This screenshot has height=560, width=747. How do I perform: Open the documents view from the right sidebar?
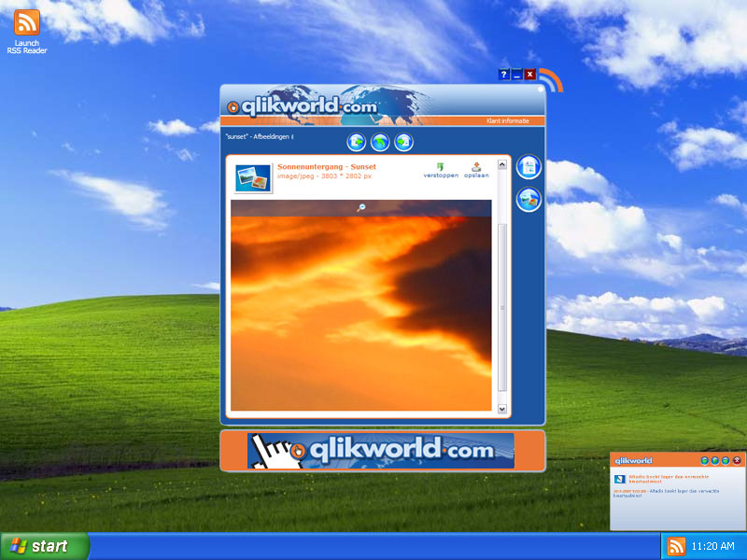(x=529, y=168)
